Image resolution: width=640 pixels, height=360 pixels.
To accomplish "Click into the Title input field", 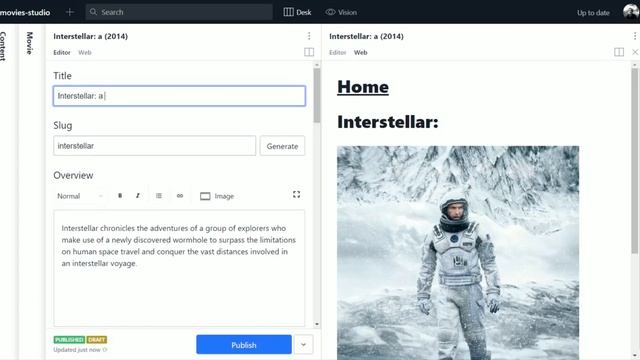I will [179, 96].
